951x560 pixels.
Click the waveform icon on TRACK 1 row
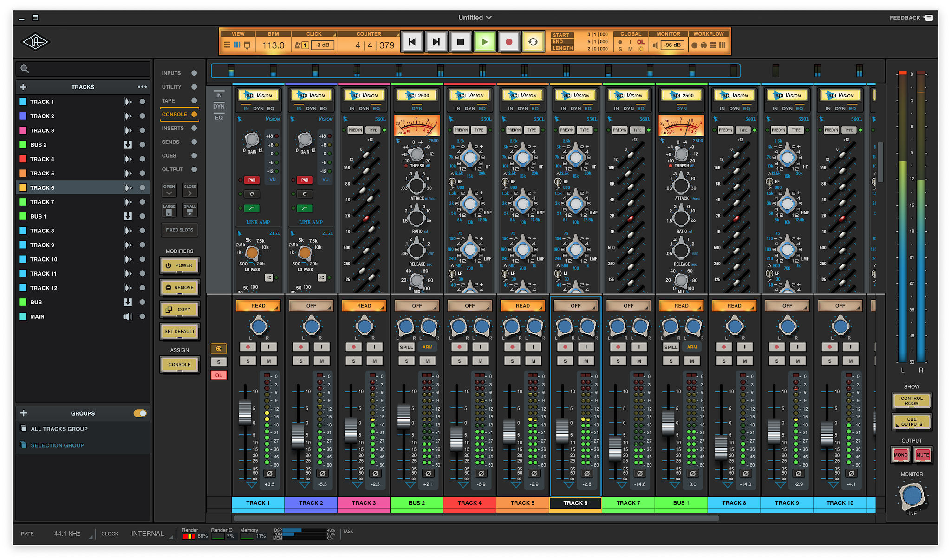(128, 102)
